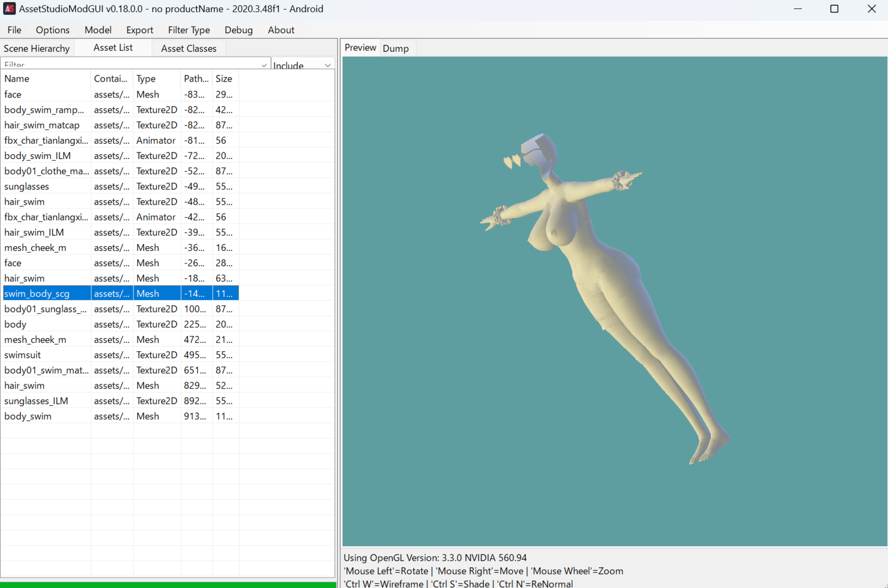Click the OpenGL version status text
This screenshot has height=588, width=888.
point(435,558)
